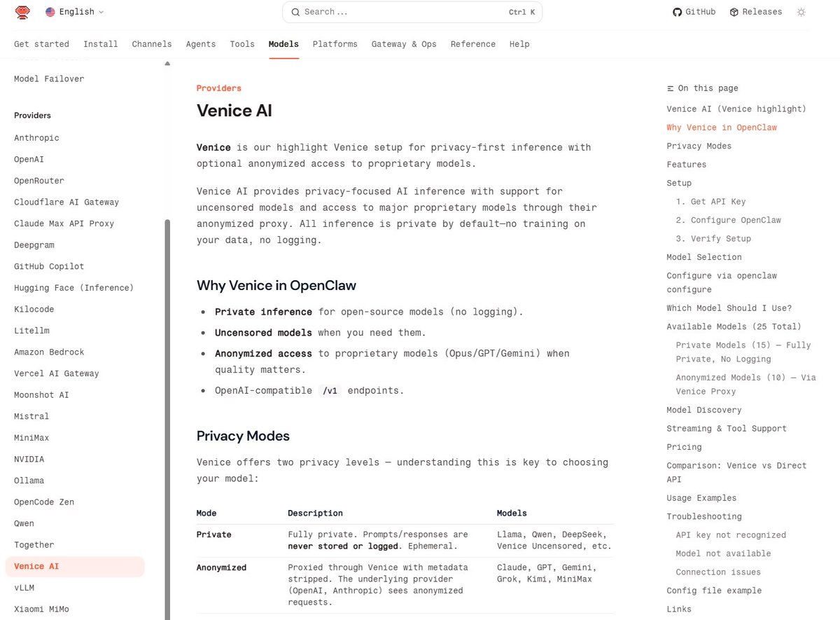Switch to the Agents tab

pyautogui.click(x=201, y=44)
